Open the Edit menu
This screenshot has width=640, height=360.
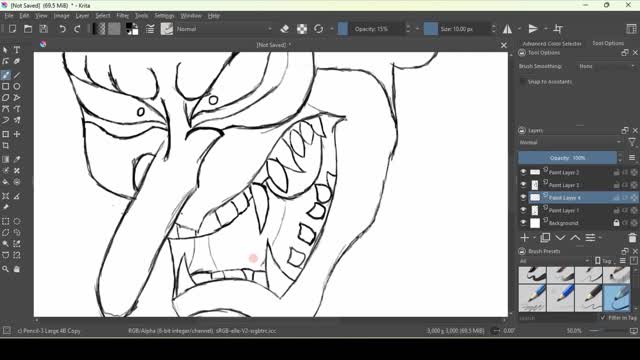pyautogui.click(x=24, y=16)
